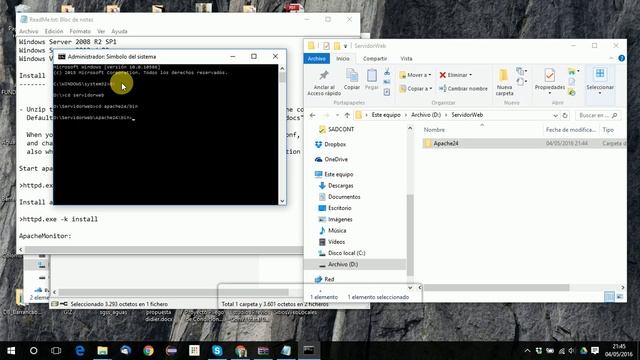Click the Pegar clipboard icon
Viewport: 640px width, 360px height.
click(x=371, y=76)
